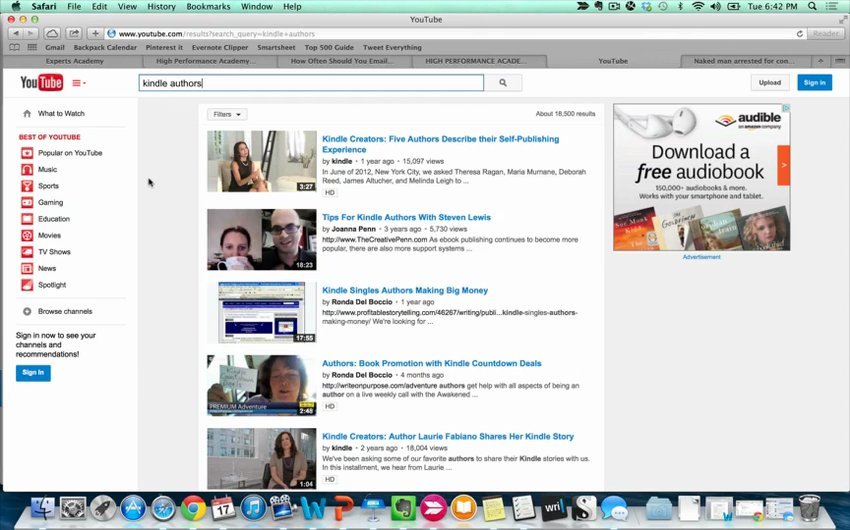850x530 pixels.
Task: Click the Show all tabs button
Action: 839,61
